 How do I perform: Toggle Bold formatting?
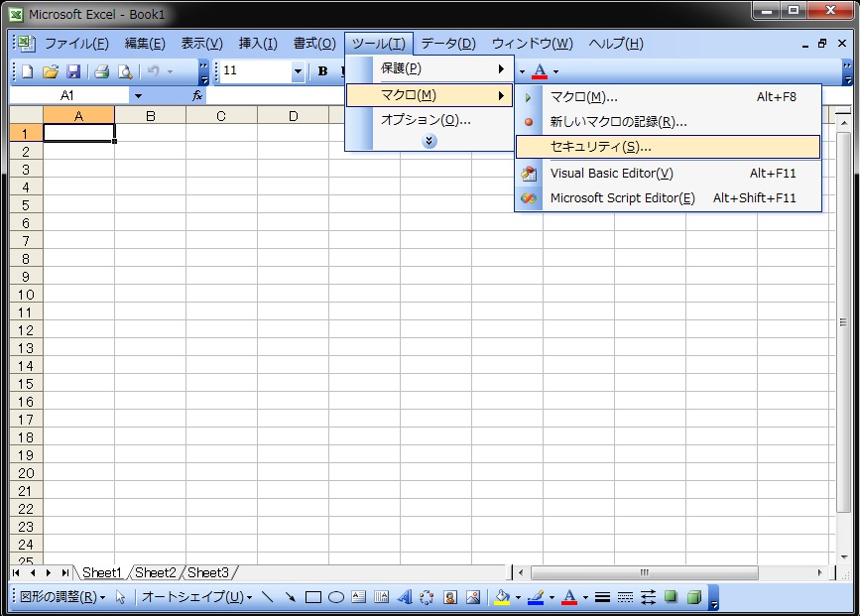[323, 71]
